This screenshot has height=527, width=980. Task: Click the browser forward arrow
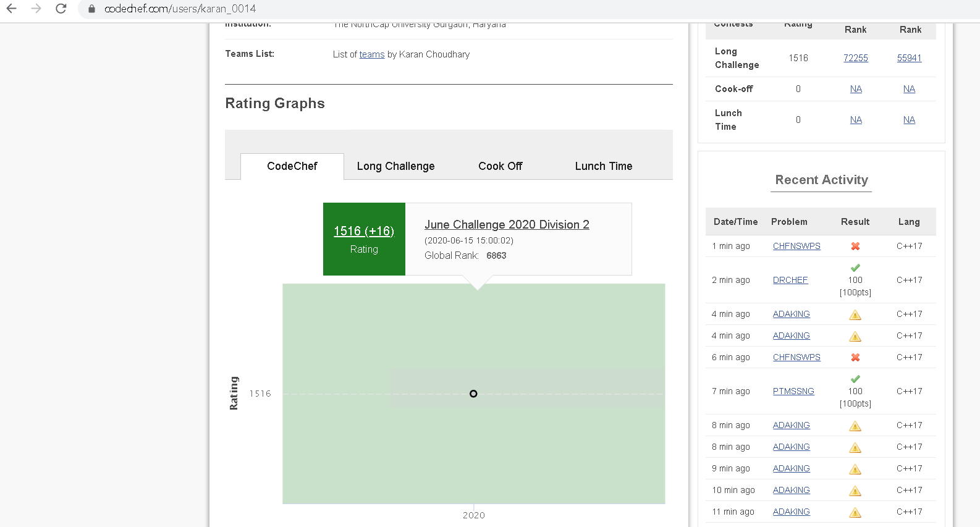tap(36, 9)
